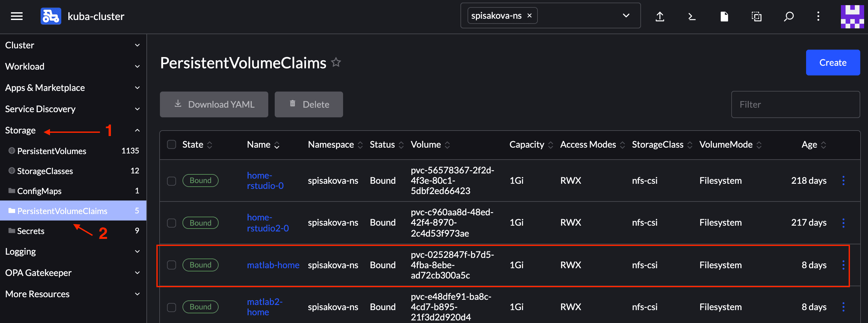Select all rows with the header checkbox

tap(172, 144)
